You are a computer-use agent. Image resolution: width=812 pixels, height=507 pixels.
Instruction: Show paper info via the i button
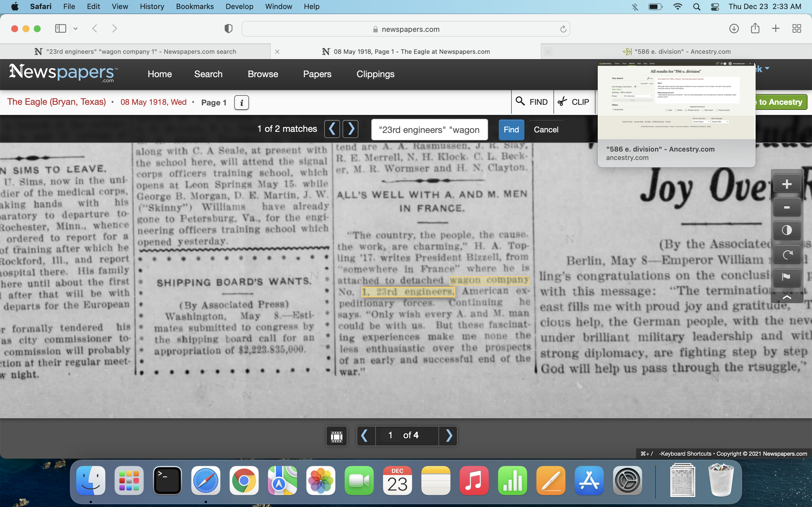[241, 103]
